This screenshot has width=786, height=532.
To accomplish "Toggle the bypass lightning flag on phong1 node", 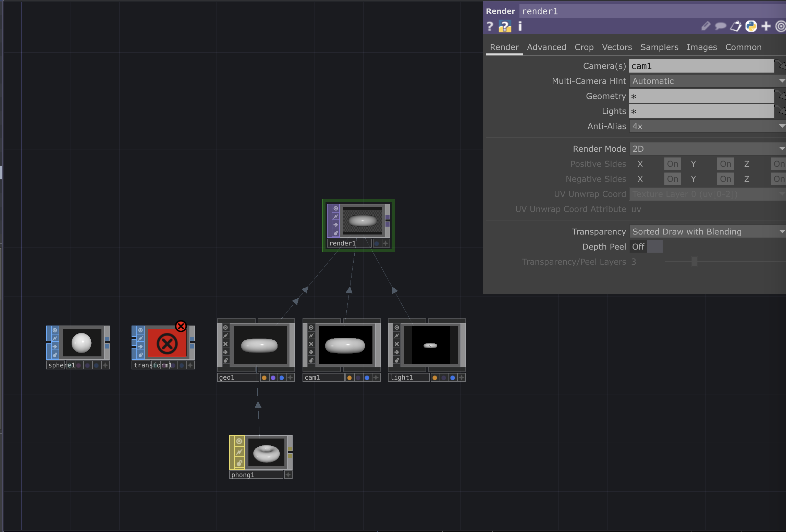I will [x=239, y=452].
